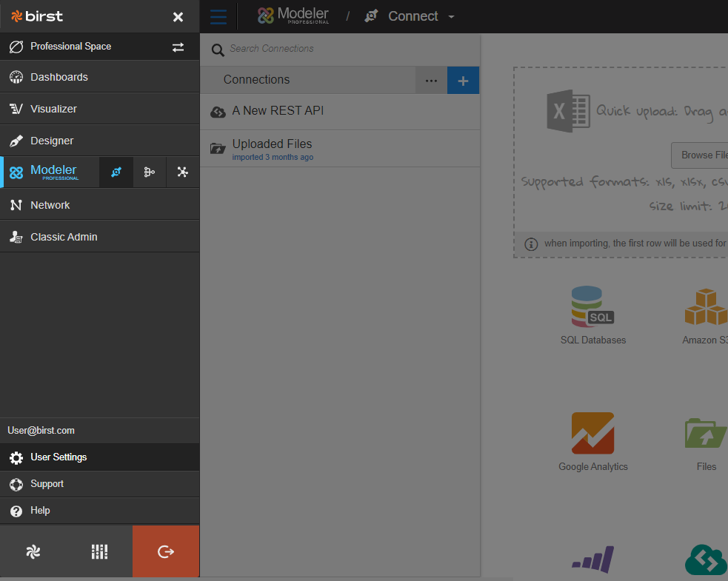The height and width of the screenshot is (581, 728).
Task: Open Dashboards
Action: (100, 77)
